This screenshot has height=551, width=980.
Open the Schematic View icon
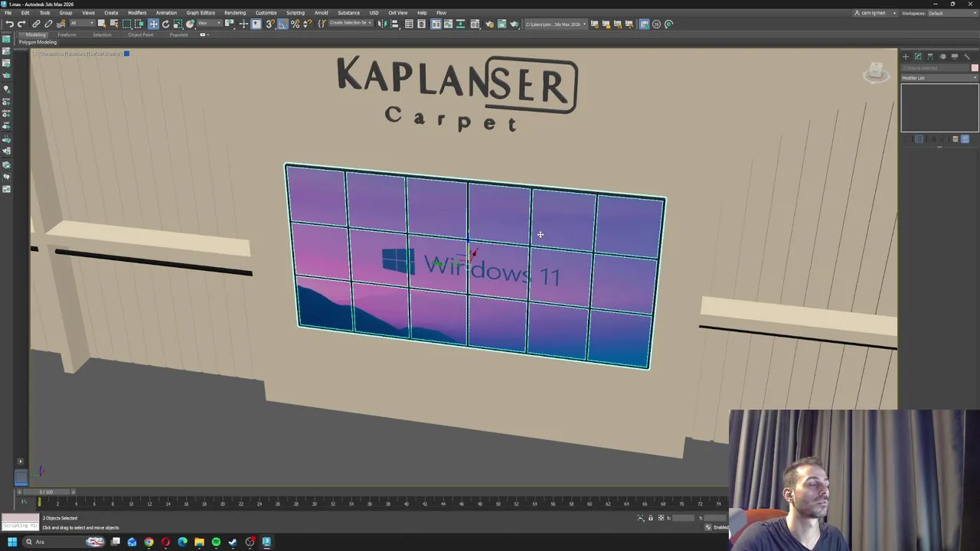pyautogui.click(x=460, y=24)
